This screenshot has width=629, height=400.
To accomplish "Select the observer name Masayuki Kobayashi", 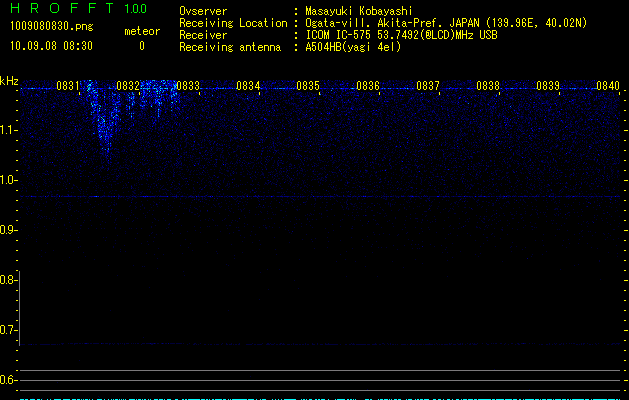I will (359, 11).
